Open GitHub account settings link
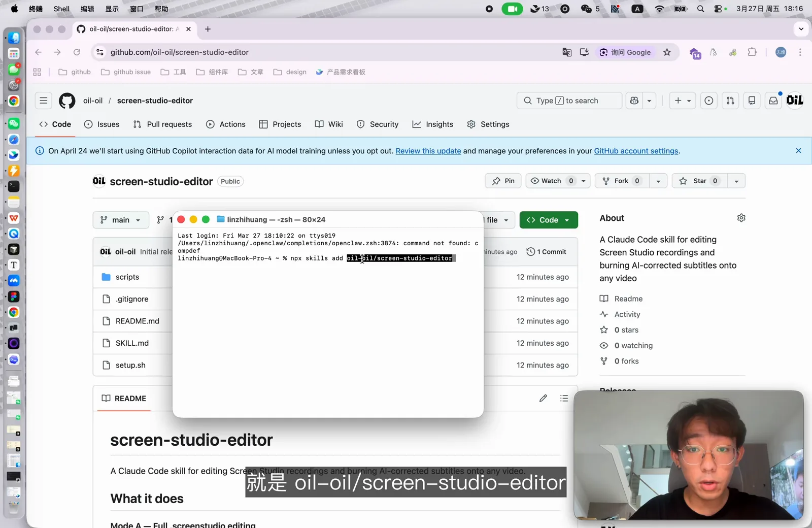This screenshot has width=812, height=528. (636, 151)
